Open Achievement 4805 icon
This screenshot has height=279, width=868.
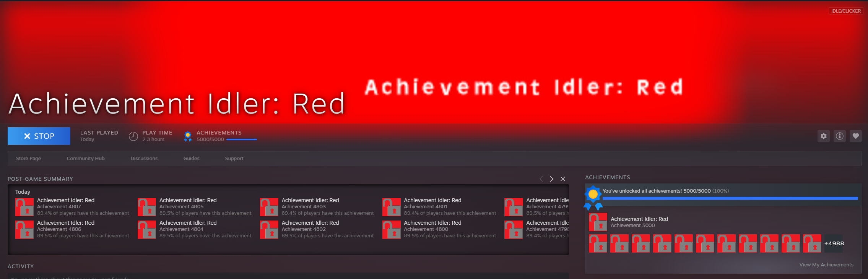(147, 207)
